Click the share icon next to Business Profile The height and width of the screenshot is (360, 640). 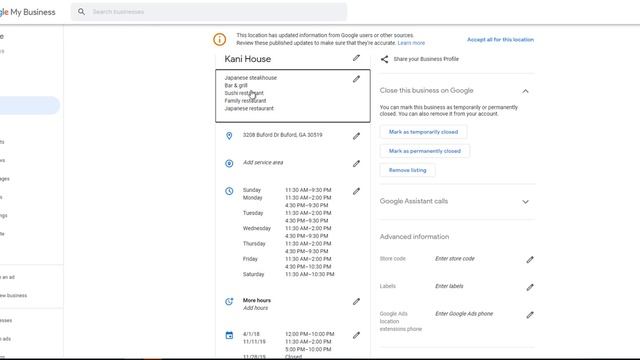tap(384, 59)
